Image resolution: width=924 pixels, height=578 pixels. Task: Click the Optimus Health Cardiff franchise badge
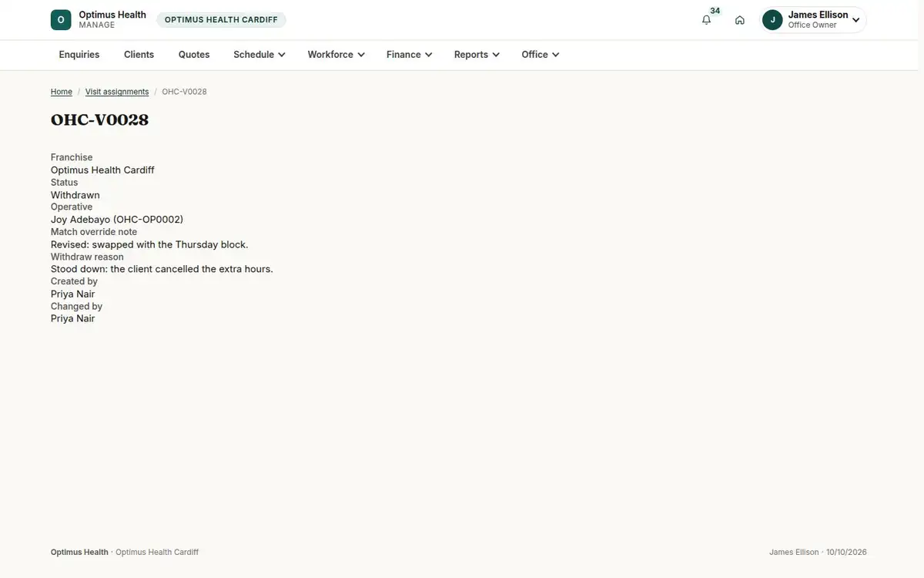pyautogui.click(x=221, y=20)
